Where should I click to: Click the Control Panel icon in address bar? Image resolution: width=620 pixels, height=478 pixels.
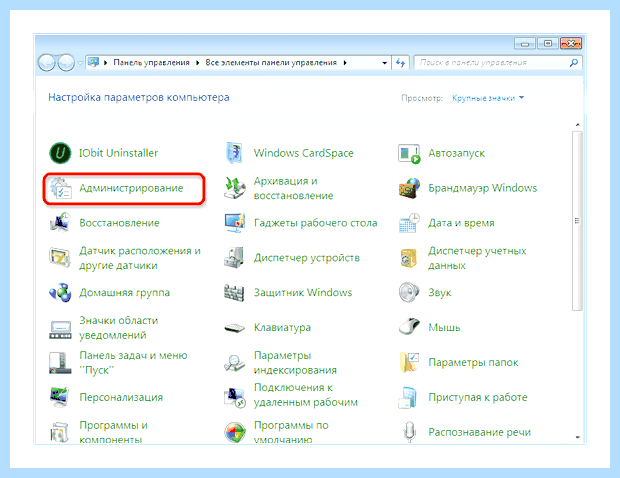click(93, 62)
